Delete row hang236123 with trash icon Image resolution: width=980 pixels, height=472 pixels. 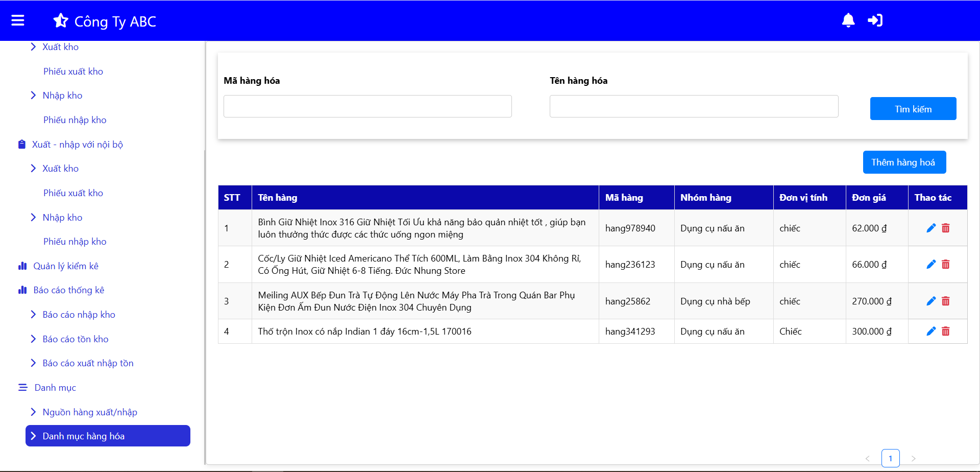tap(946, 264)
